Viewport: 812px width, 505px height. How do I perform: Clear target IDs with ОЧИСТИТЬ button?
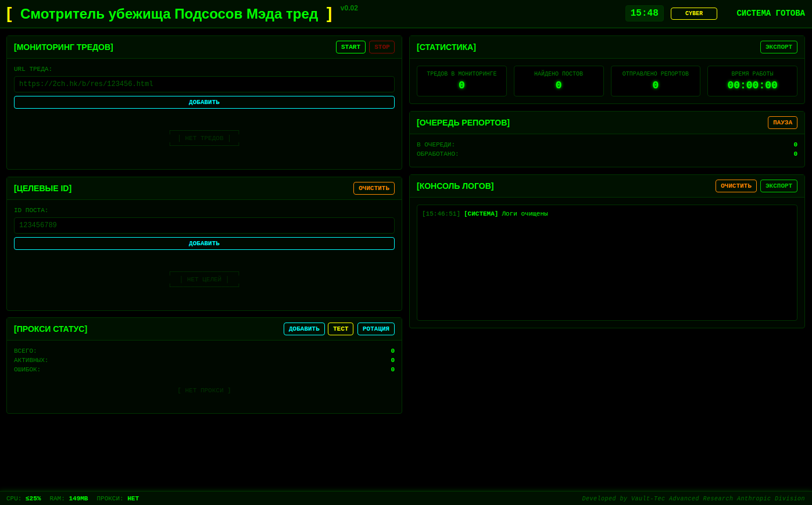(374, 188)
